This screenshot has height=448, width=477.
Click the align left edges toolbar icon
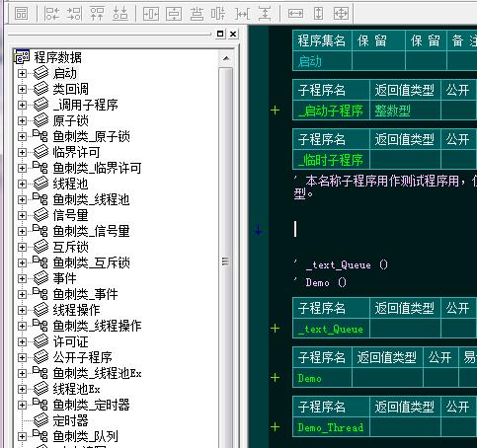coord(52,14)
